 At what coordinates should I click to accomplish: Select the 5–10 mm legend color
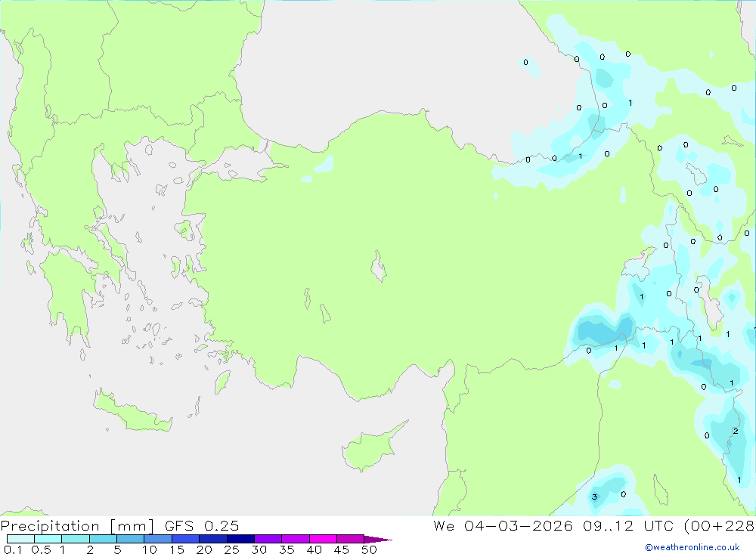(x=131, y=539)
